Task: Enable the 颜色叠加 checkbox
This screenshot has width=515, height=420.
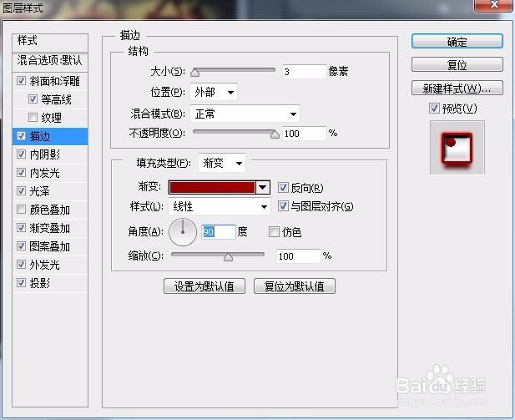Action: click(x=22, y=210)
